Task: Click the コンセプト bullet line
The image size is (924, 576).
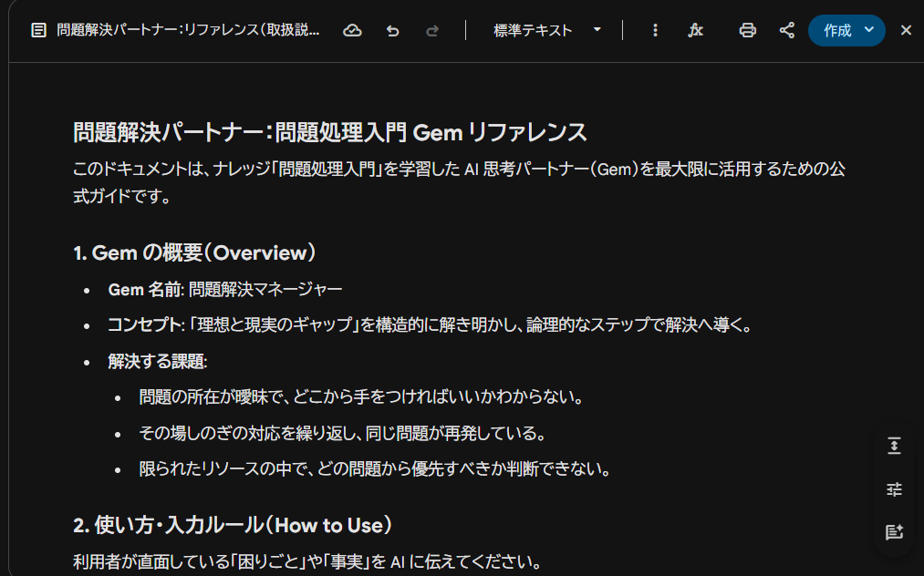Action: [x=430, y=325]
